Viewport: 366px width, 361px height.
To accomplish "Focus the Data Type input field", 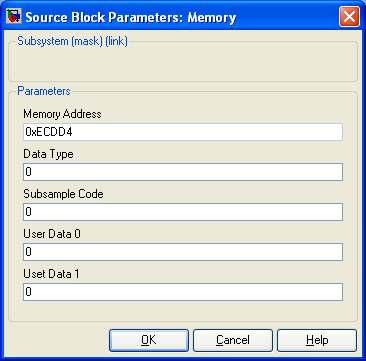I will [183, 172].
